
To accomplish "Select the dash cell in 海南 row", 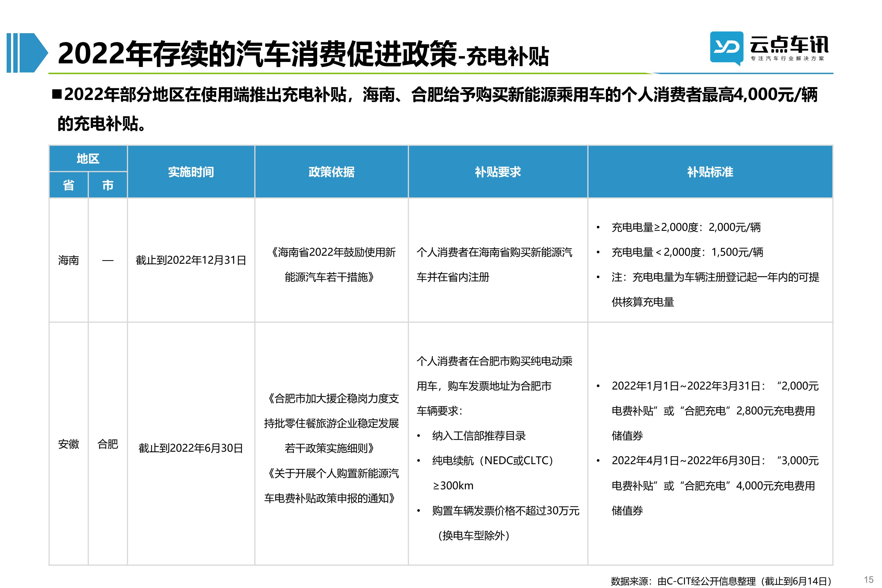I will pyautogui.click(x=108, y=260).
